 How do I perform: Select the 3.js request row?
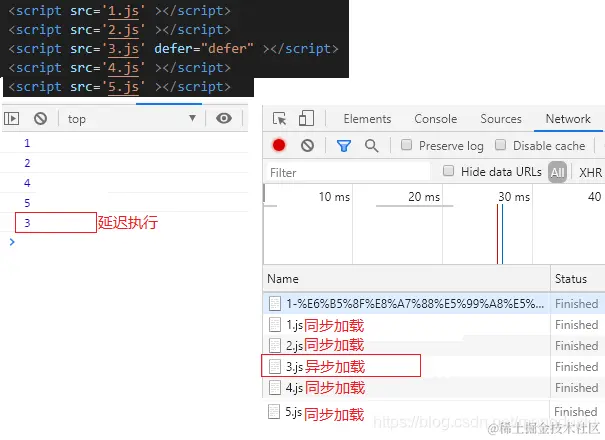(434, 366)
